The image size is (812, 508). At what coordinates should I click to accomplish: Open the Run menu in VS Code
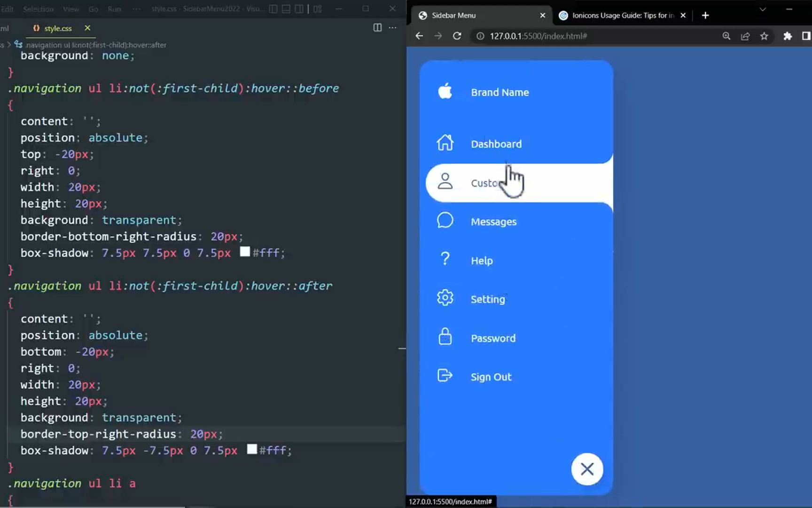[114, 9]
